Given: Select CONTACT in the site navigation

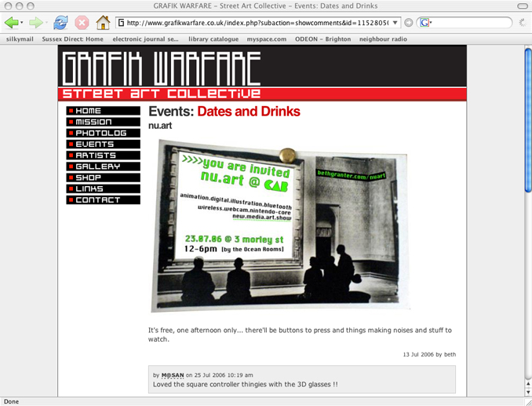Looking at the screenshot, I should click(103, 200).
